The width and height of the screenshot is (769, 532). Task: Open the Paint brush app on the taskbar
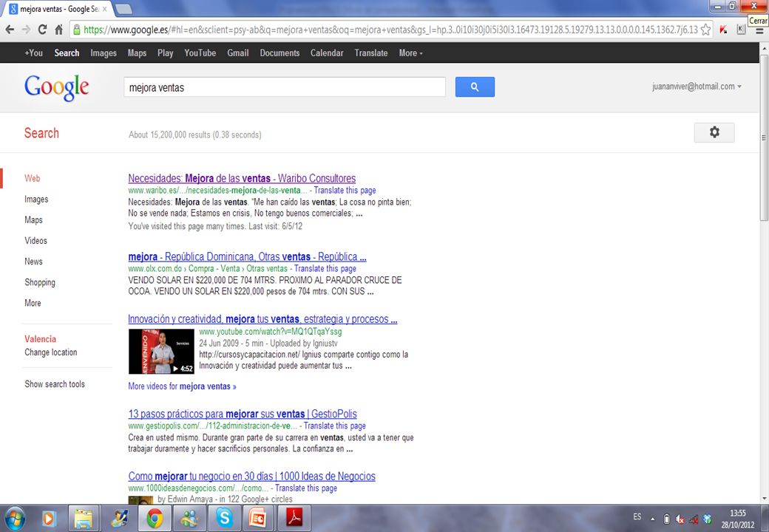click(119, 518)
